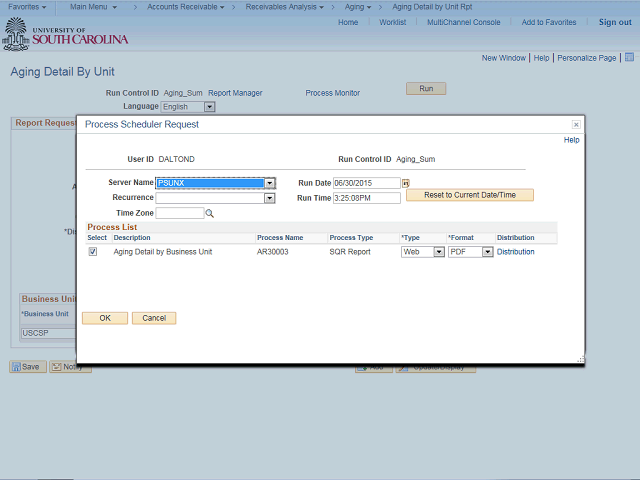Click the Run Date input field
This screenshot has width=640, height=480.
tap(367, 183)
